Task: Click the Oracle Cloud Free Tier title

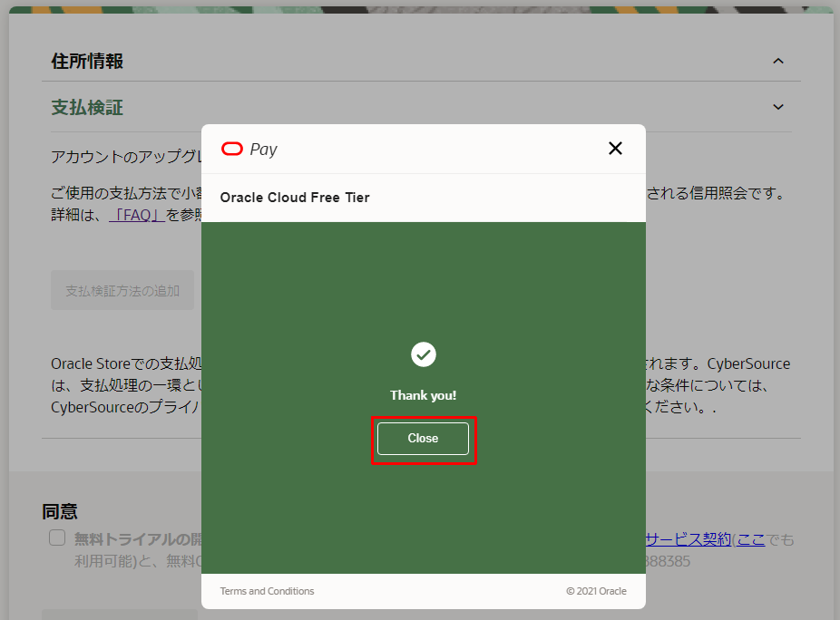Action: point(295,198)
